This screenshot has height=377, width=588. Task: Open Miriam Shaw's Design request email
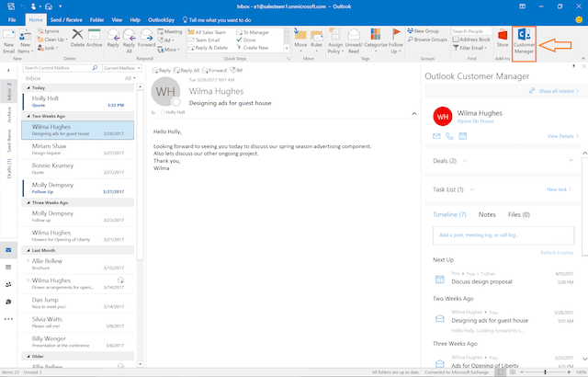(x=72, y=152)
